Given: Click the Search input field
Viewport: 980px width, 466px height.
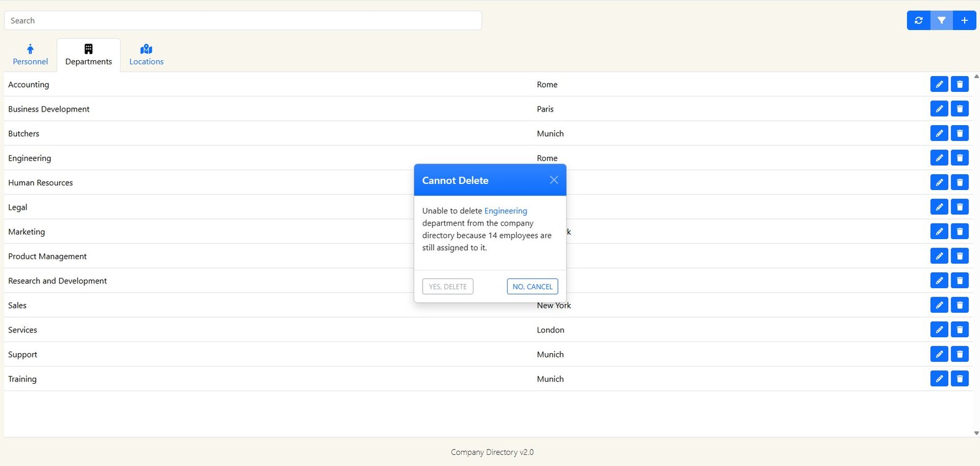Looking at the screenshot, I should tap(243, 20).
